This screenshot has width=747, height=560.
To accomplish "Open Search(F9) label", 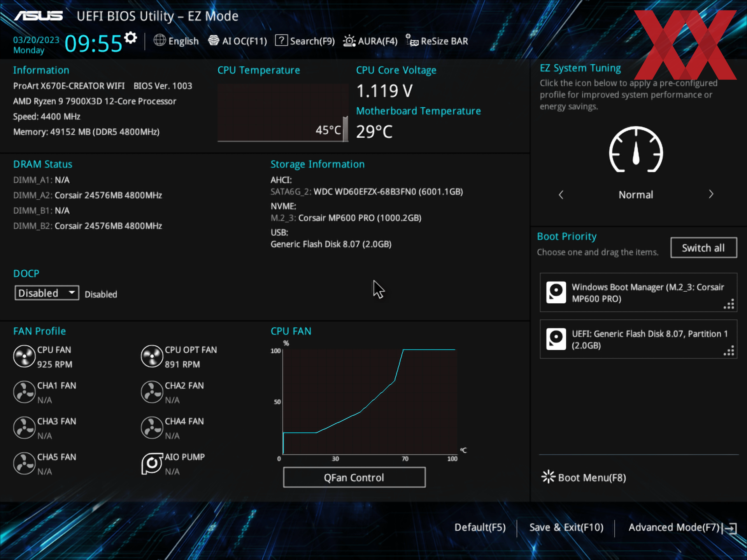I will point(312,41).
